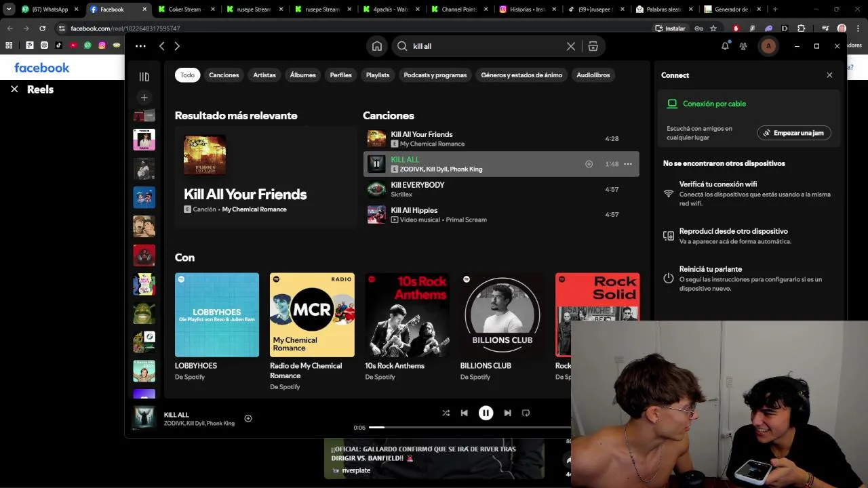Create new playlist with plus icon
Viewport: 868px width, 488px height.
click(x=144, y=98)
